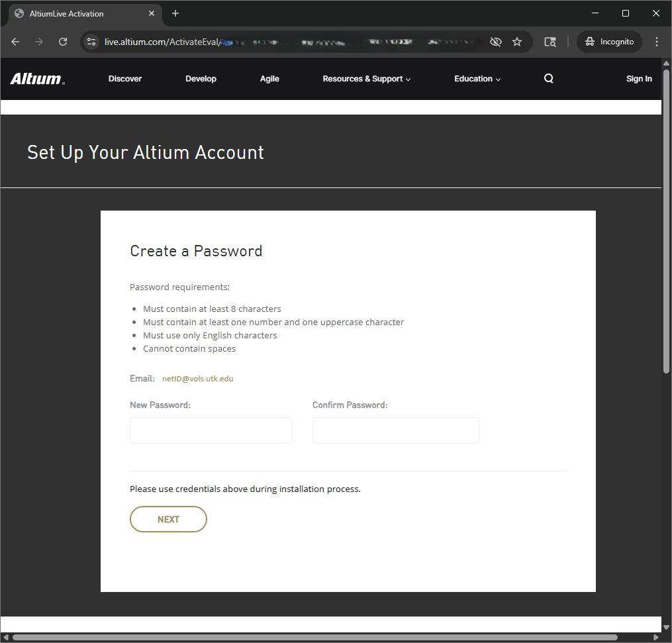Expand the Resources & Support dropdown

366,79
